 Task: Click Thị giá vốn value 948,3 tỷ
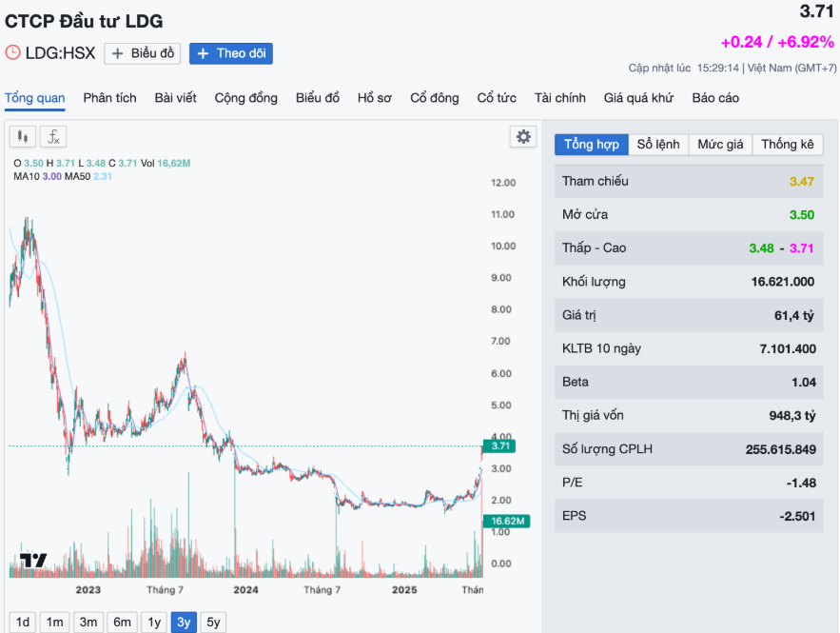[792, 416]
